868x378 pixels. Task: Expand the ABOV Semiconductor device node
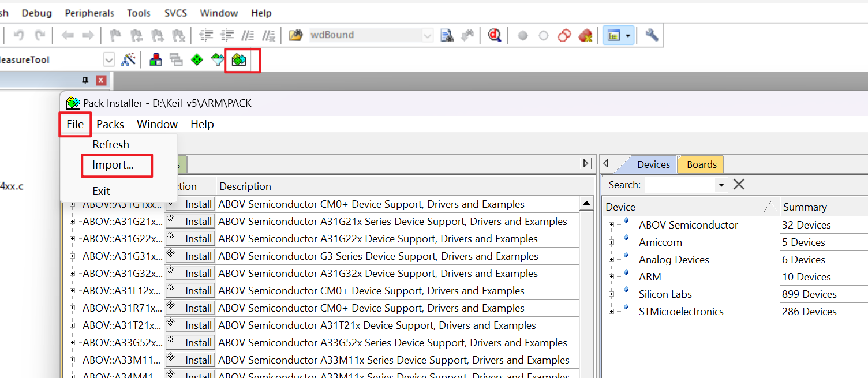[x=611, y=225]
